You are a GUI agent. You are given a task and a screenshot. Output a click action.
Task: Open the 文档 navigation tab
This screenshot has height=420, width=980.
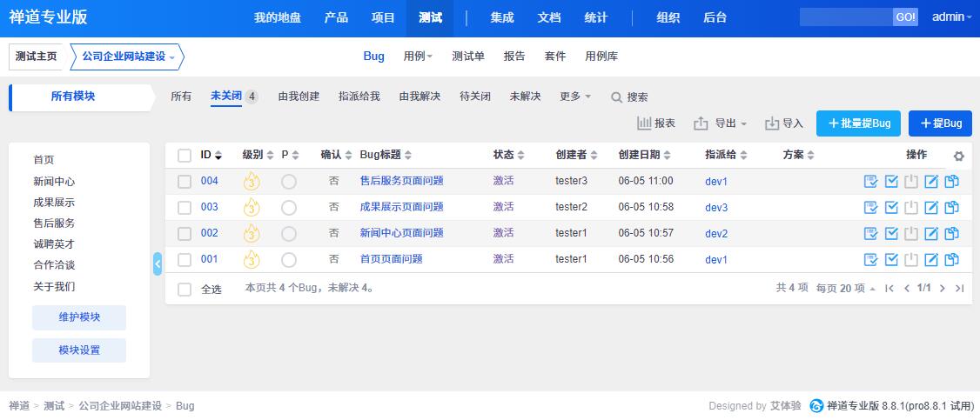(549, 17)
